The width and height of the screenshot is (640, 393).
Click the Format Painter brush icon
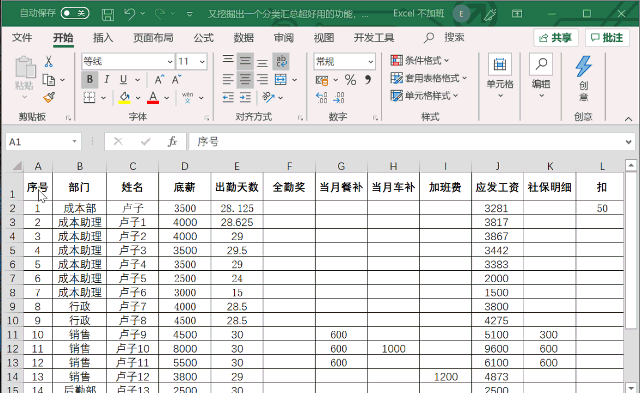click(x=49, y=97)
